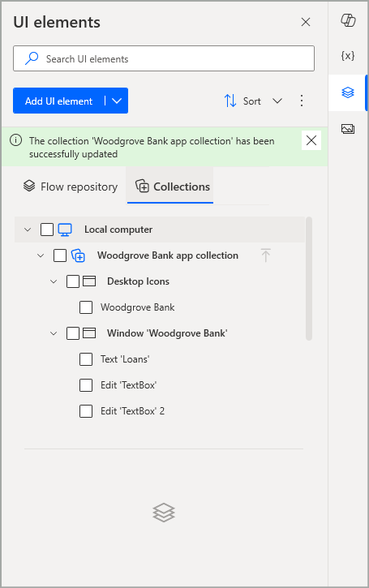Check the Local computer checkbox
Viewport: 369px width, 588px height.
(x=47, y=230)
